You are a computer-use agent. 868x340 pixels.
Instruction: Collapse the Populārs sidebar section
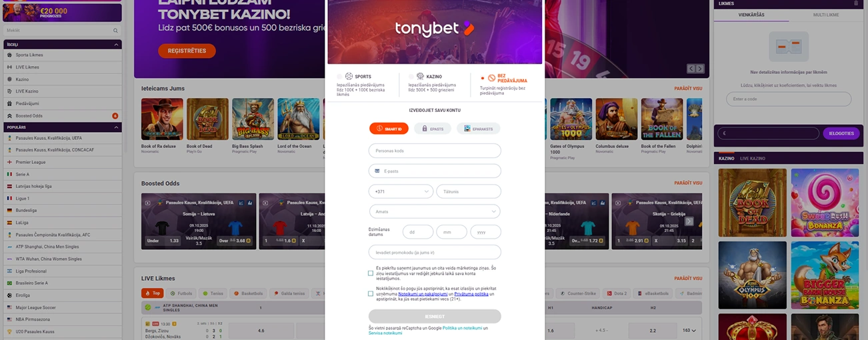pyautogui.click(x=117, y=127)
